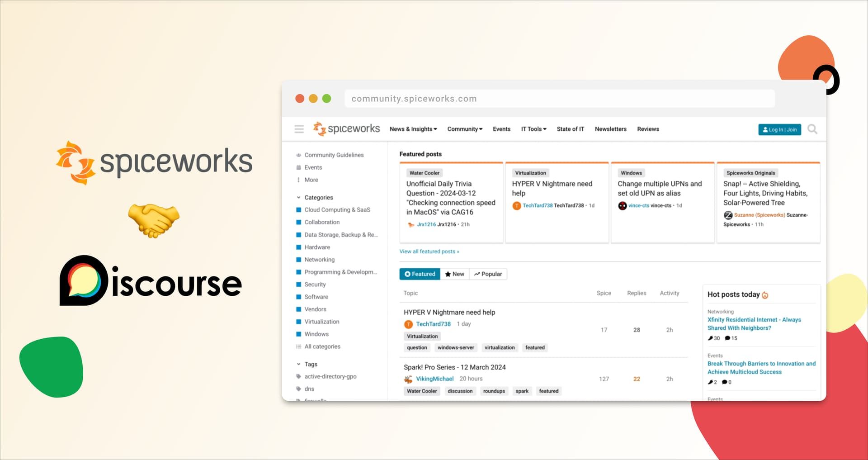868x460 pixels.
Task: Open the State of IT menu item
Action: click(570, 129)
